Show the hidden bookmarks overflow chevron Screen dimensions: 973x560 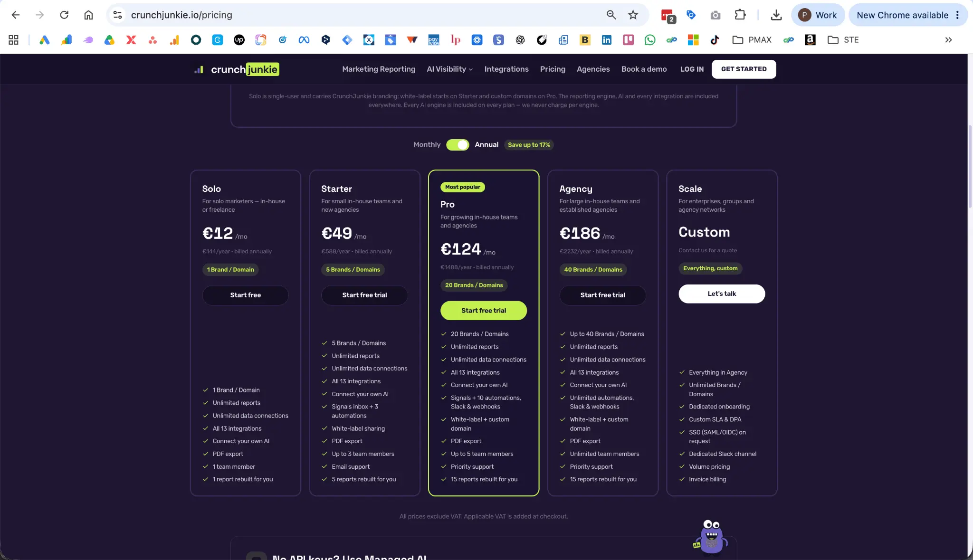[x=948, y=40]
